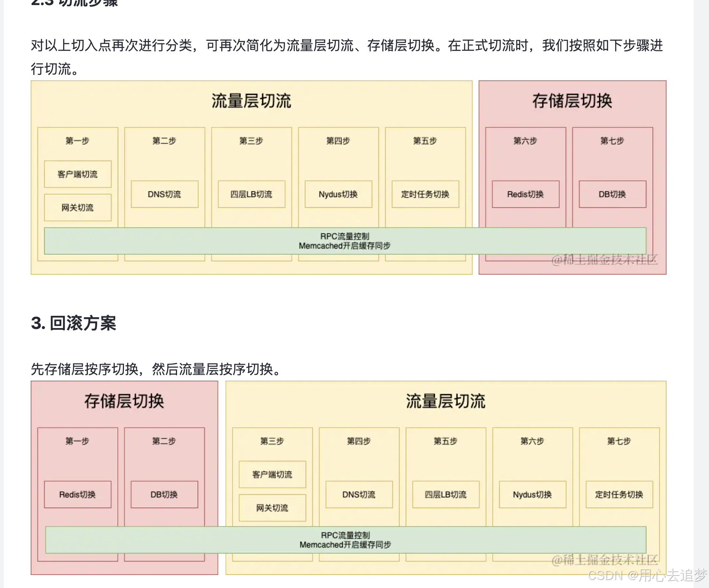Click the DNS切流 box under 第二步
The image size is (709, 588).
[164, 194]
